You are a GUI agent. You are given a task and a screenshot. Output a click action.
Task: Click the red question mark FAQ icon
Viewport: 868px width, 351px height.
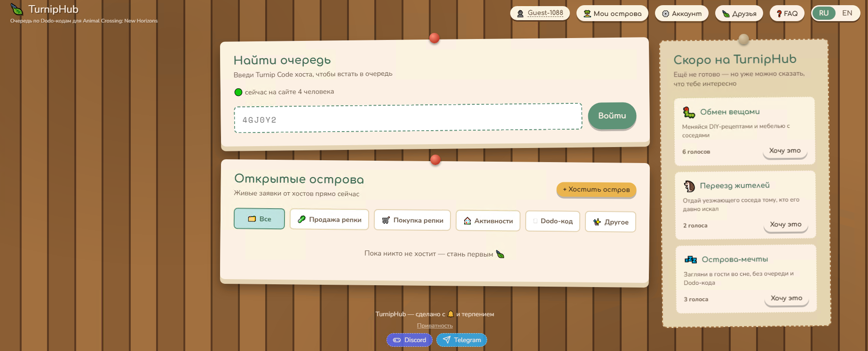779,14
